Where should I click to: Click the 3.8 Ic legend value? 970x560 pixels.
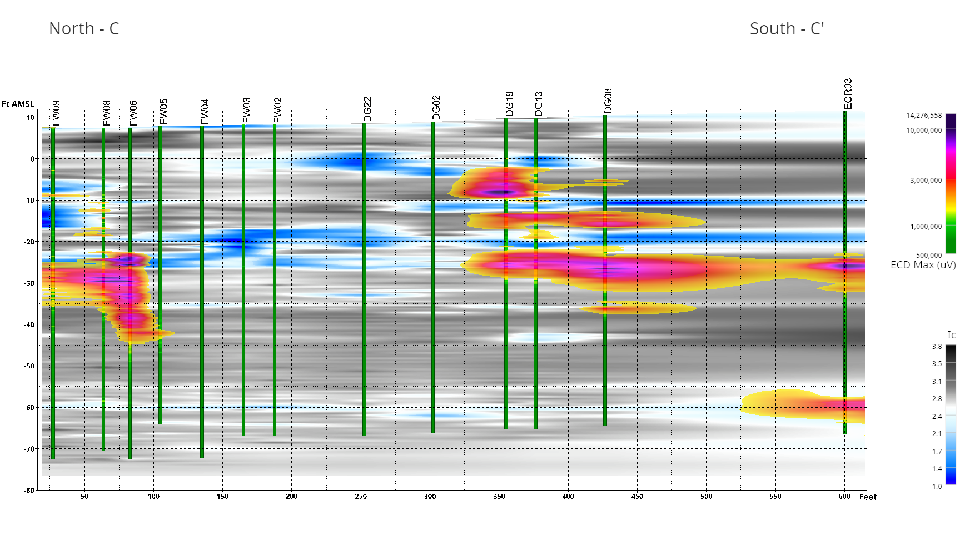pos(937,347)
